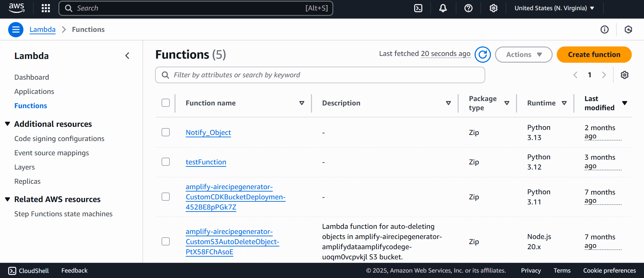Click page number 1 in pagination
Image resolution: width=644 pixels, height=278 pixels.
click(590, 75)
